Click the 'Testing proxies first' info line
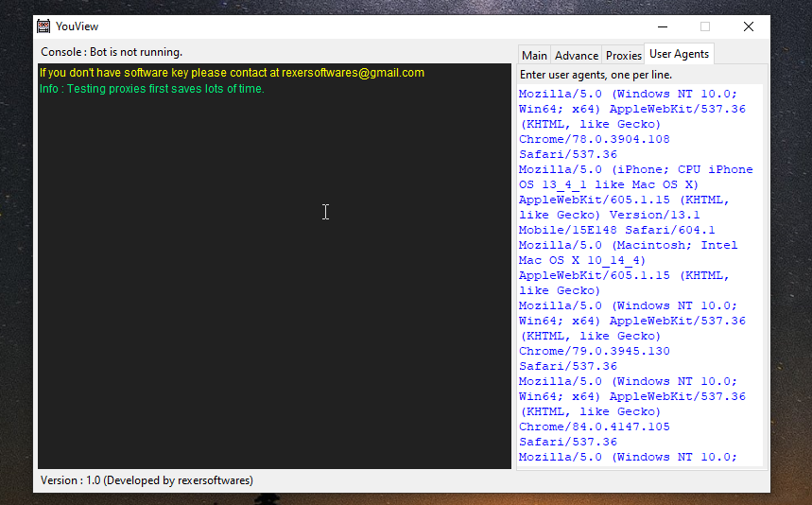Screen dimensions: 812x505 click(152, 89)
